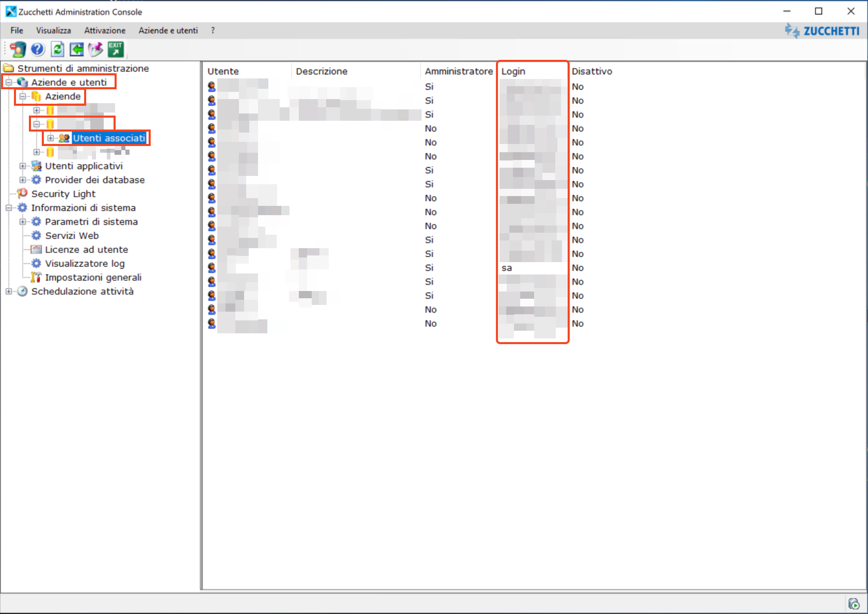
Task: Click the Strumenti di amministrazione folder icon
Action: [x=9, y=68]
